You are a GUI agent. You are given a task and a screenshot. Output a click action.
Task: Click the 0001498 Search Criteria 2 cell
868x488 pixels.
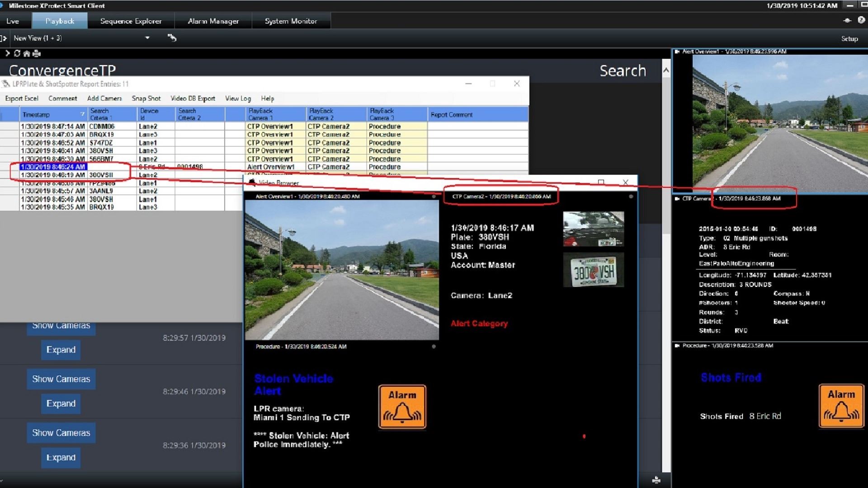tap(199, 167)
